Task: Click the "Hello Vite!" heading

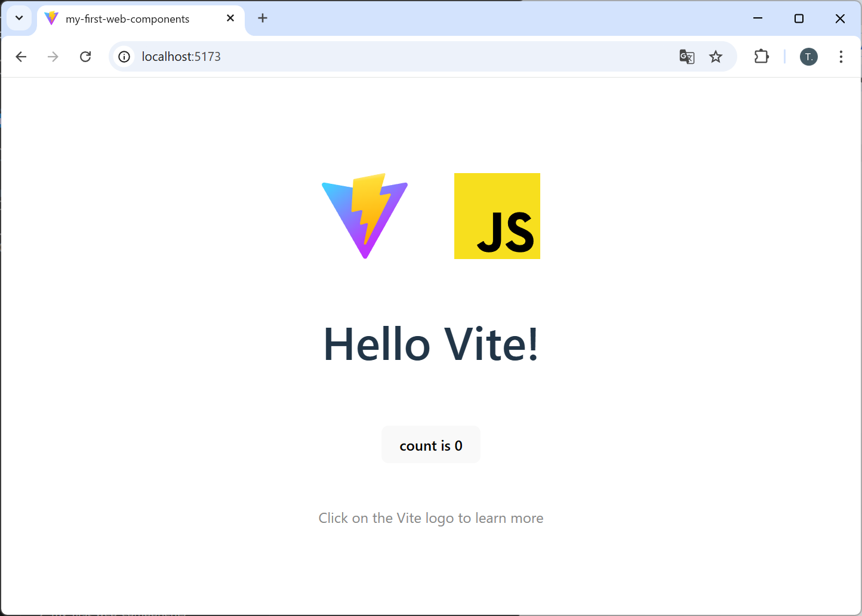Action: pyautogui.click(x=431, y=344)
